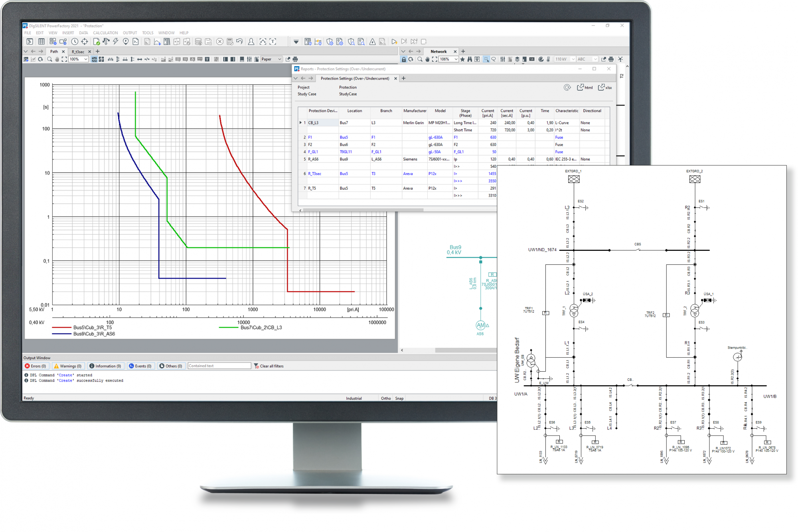This screenshot has width=798, height=532.
Task: Click the Calculate Short-Circuit lightning icon
Action: point(116,41)
